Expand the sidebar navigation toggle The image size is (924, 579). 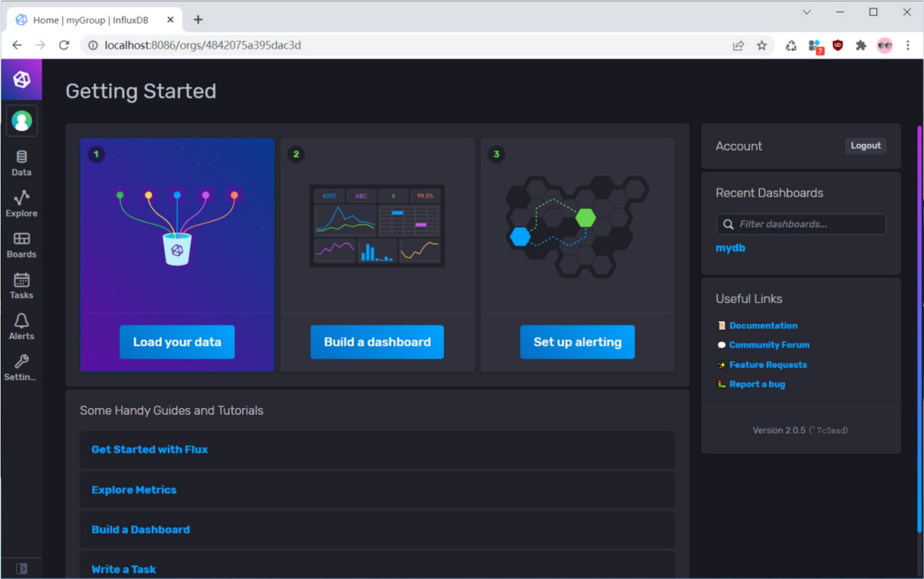tap(22, 568)
